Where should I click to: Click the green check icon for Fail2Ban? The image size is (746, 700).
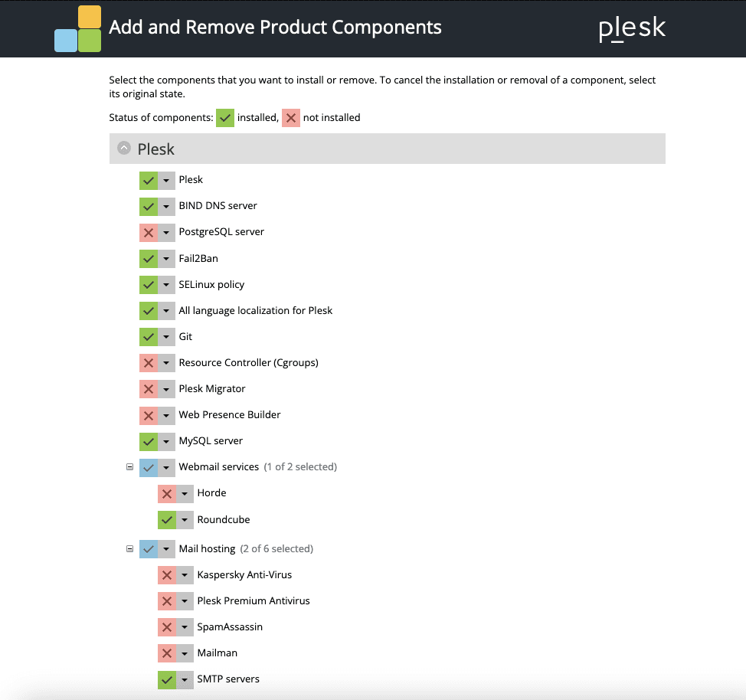149,259
